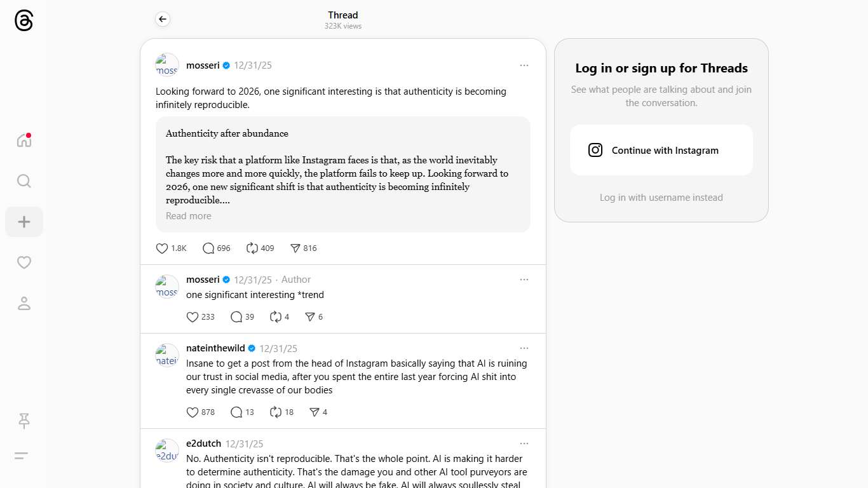Open the Home feed icon
This screenshot has height=488, width=868.
(24, 140)
